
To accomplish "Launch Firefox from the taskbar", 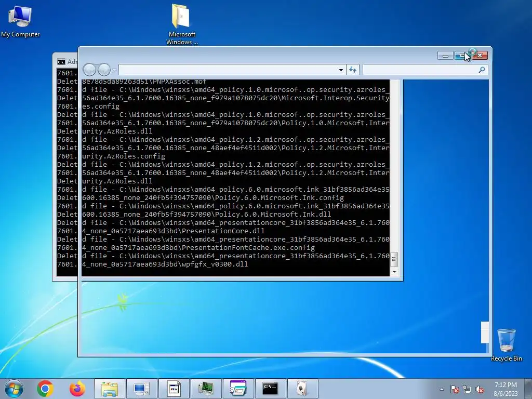I will pyautogui.click(x=77, y=389).
